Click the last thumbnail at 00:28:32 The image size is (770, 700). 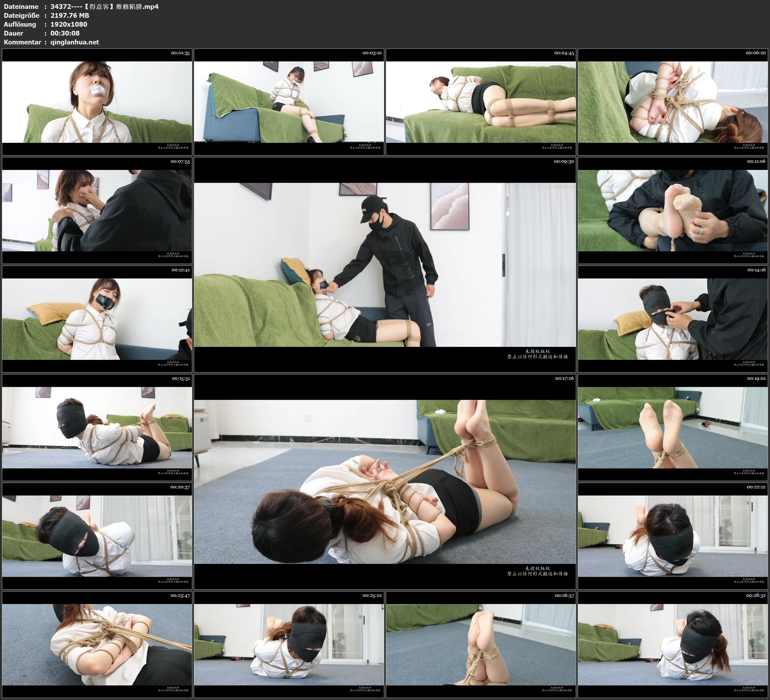pos(673,644)
